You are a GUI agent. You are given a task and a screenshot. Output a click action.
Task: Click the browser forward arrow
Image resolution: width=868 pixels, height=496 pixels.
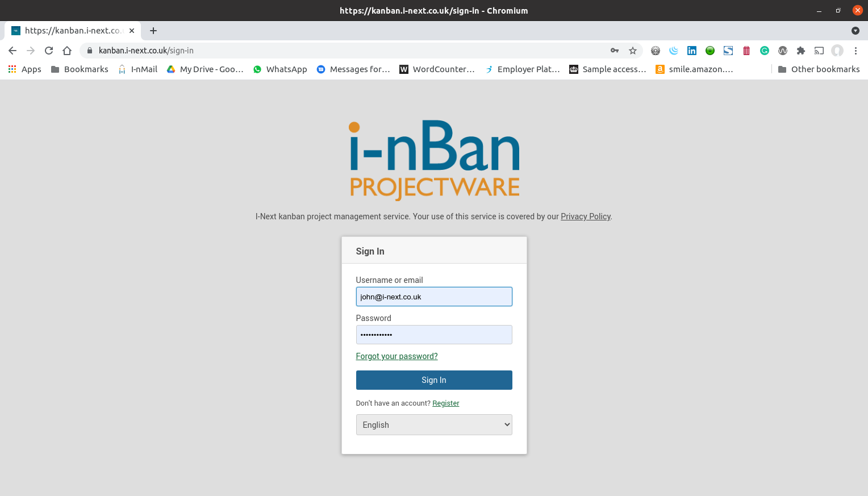click(x=31, y=51)
